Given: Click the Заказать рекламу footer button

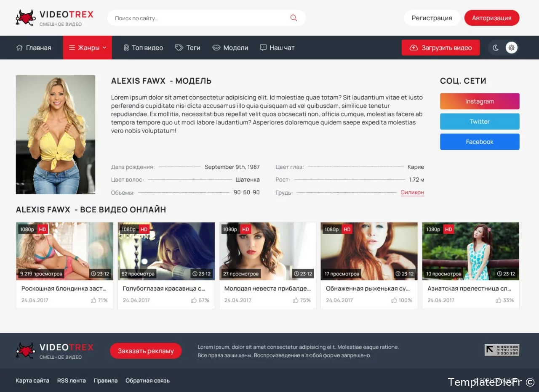Looking at the screenshot, I should click(146, 351).
